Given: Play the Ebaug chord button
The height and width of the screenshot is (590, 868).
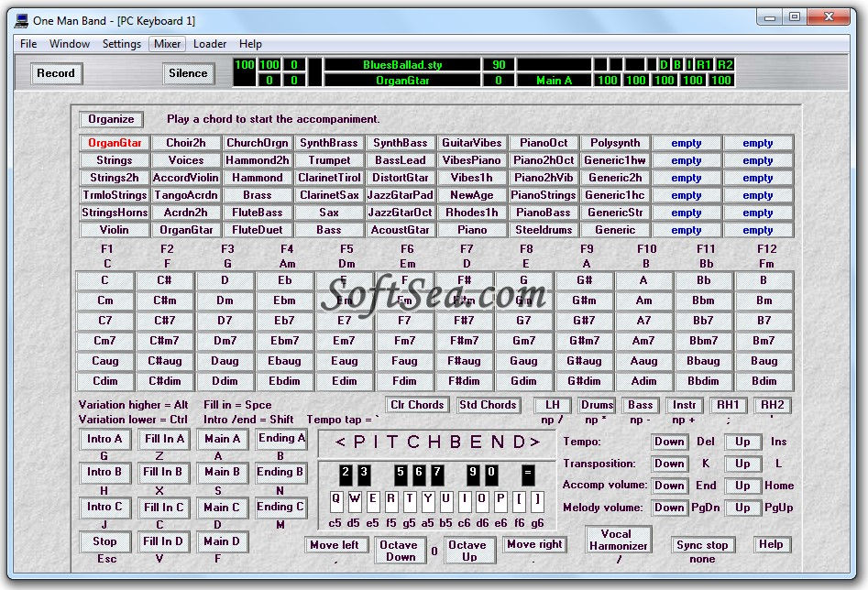Looking at the screenshot, I should pyautogui.click(x=284, y=361).
